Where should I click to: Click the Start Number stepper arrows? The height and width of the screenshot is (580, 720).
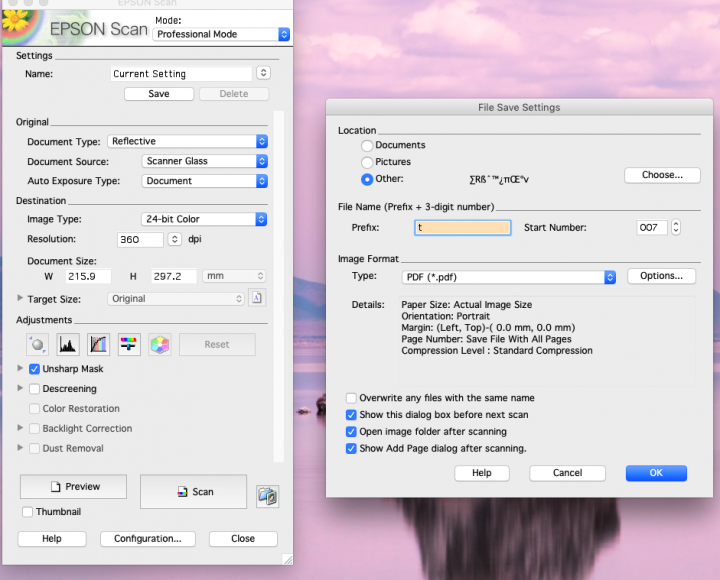click(675, 227)
